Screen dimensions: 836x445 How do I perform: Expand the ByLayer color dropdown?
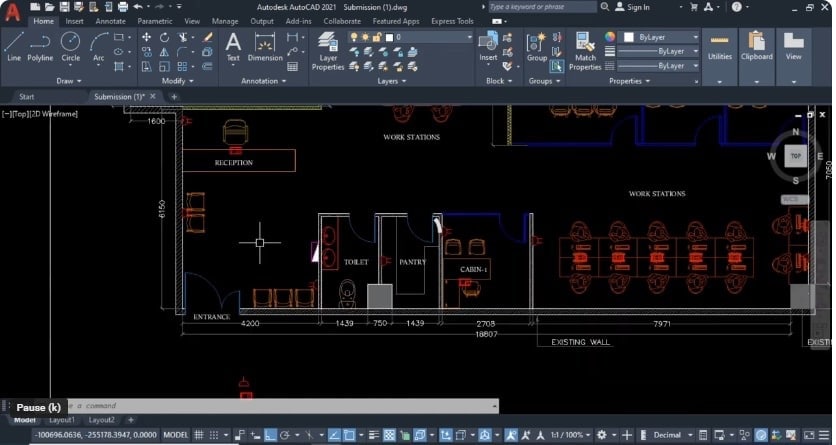tap(661, 37)
